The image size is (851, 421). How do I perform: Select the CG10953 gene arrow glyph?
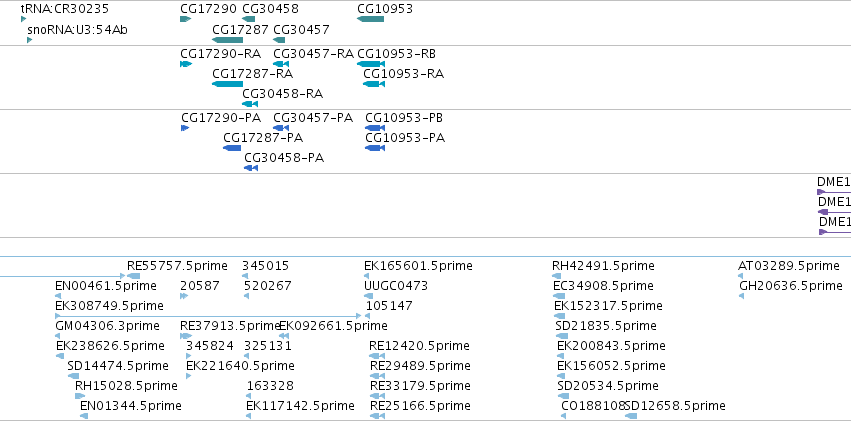click(x=370, y=19)
